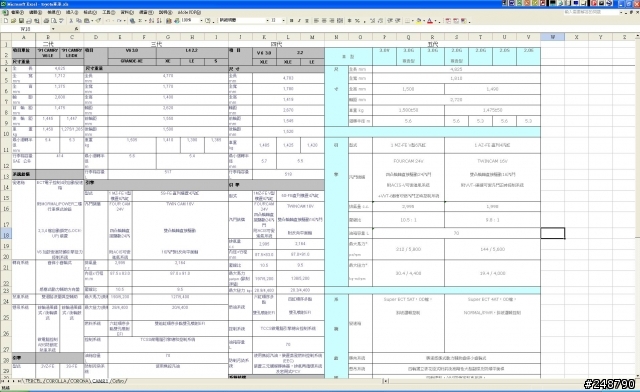Click the Insert Hyperlink globe icon
The height and width of the screenshot is (392, 640).
(x=132, y=20)
